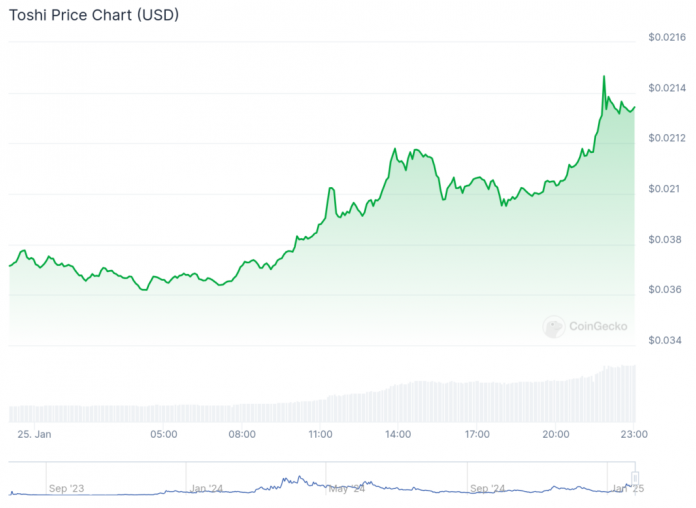Jump to Jan '24 in range navigator
This screenshot has width=696, height=508.
coord(206,488)
